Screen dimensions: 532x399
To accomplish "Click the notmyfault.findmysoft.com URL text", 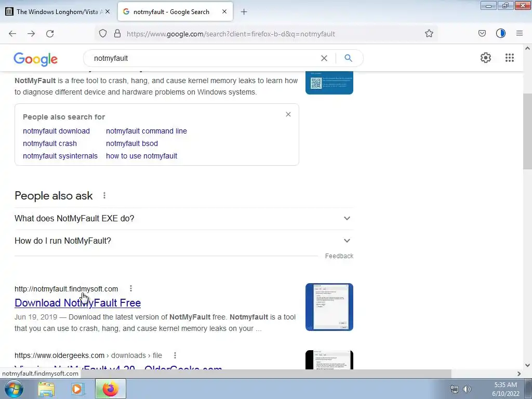I will click(66, 289).
